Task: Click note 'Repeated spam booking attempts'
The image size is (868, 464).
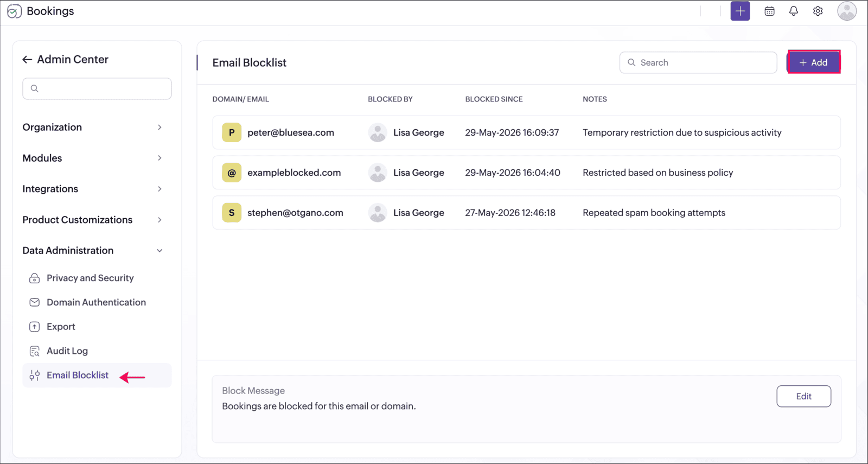Action: pos(654,213)
